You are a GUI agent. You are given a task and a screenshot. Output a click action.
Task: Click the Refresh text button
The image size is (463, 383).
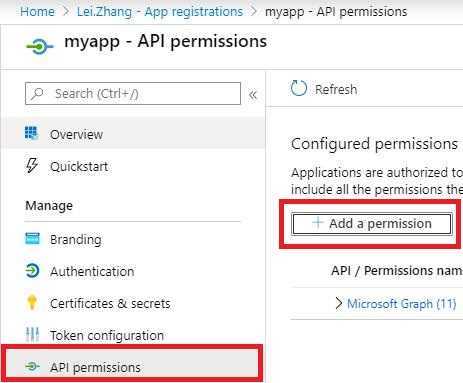(336, 89)
